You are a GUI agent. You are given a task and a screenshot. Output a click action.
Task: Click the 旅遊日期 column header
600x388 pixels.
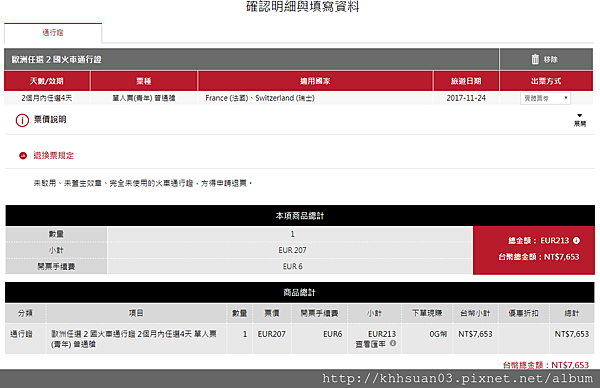(x=466, y=81)
